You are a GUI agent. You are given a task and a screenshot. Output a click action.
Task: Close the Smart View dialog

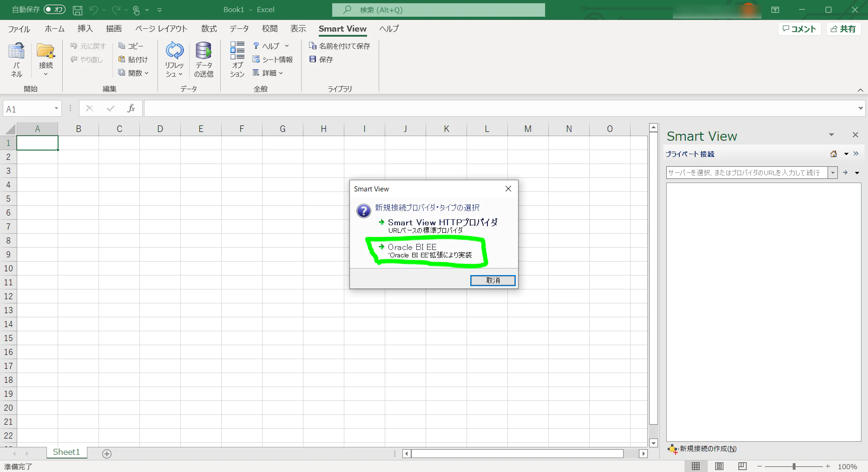tap(508, 189)
